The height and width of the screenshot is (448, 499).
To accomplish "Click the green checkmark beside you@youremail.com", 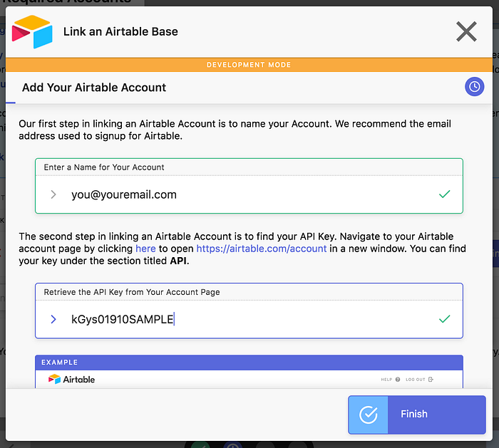I will [x=444, y=194].
